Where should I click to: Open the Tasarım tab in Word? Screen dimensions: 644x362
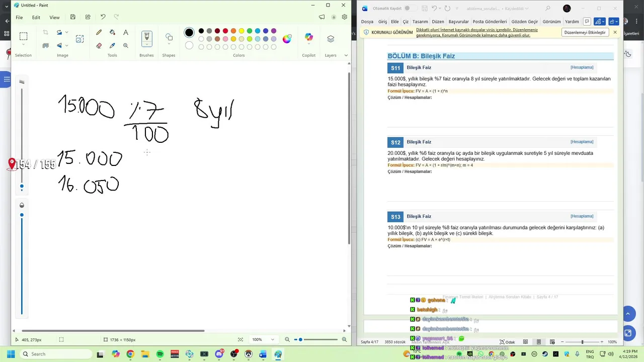click(x=420, y=22)
